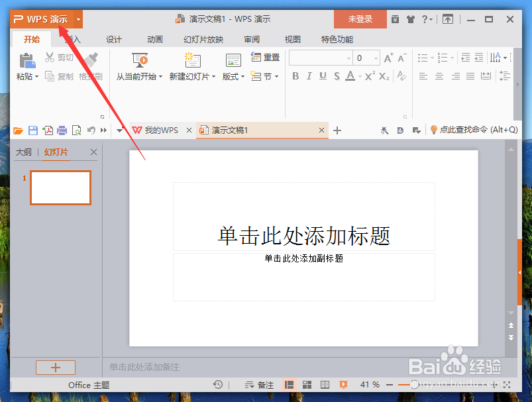The height and width of the screenshot is (402, 532).
Task: Switch to Slide Sorter view icon
Action: [x=306, y=384]
